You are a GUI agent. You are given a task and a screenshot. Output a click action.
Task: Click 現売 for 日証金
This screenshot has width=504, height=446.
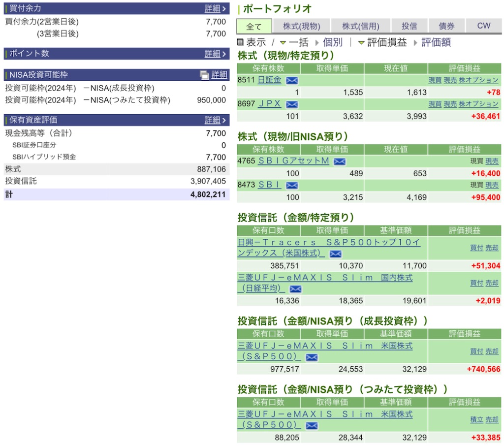450,80
